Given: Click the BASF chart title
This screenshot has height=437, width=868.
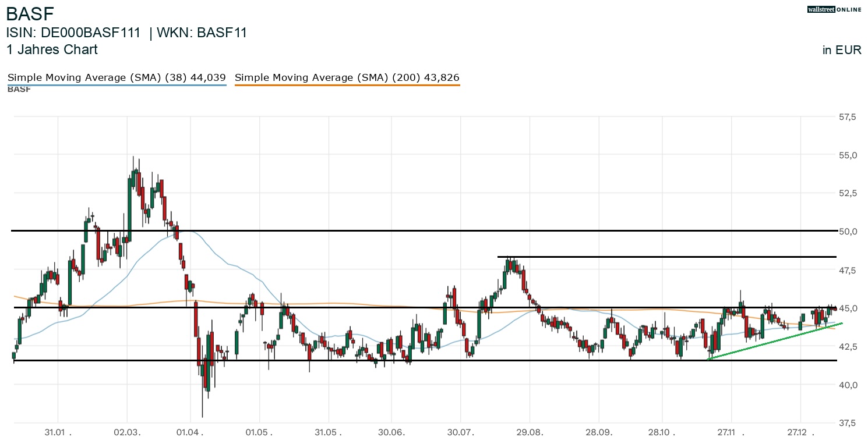Looking at the screenshot, I should click(30, 14).
